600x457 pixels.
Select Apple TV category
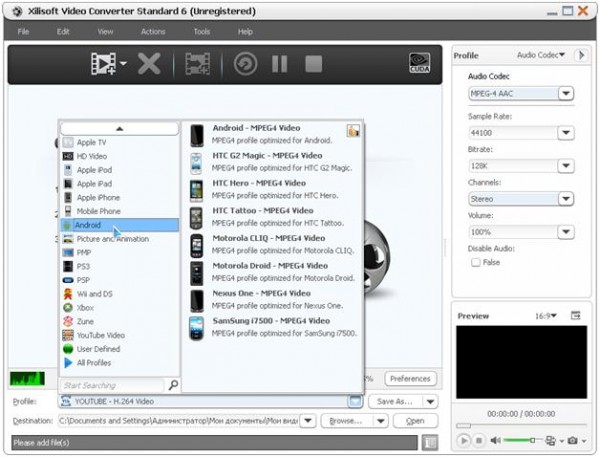pos(120,142)
